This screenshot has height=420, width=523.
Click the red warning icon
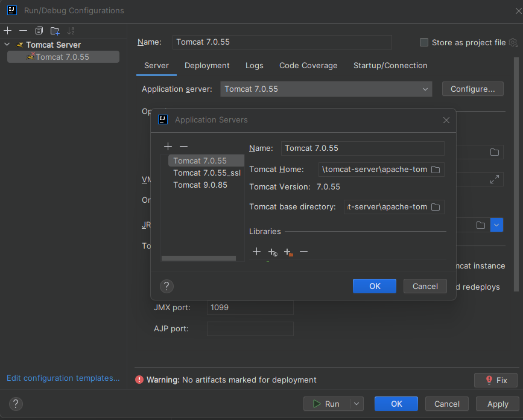139,380
